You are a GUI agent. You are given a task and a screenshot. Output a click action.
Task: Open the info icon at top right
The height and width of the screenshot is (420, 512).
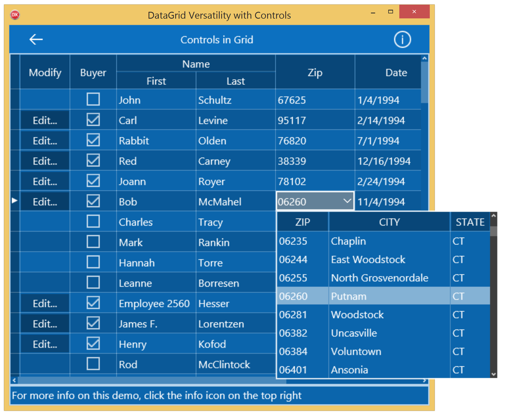[402, 40]
